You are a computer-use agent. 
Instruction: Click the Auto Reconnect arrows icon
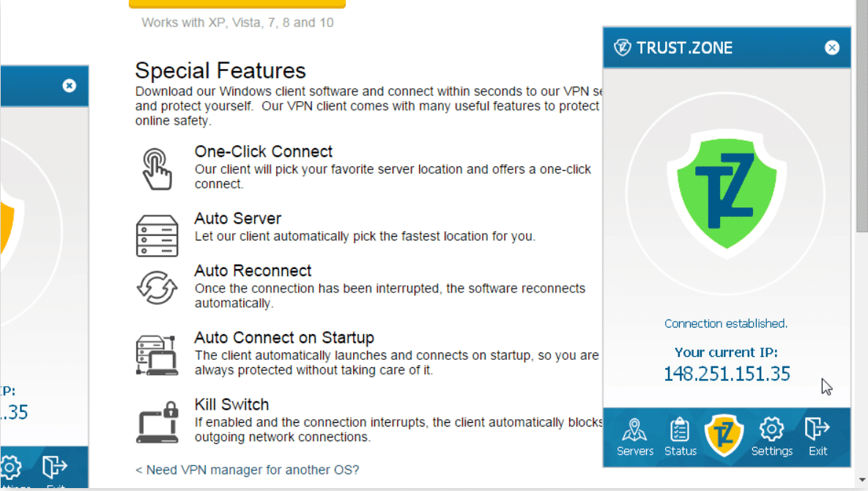tap(157, 287)
